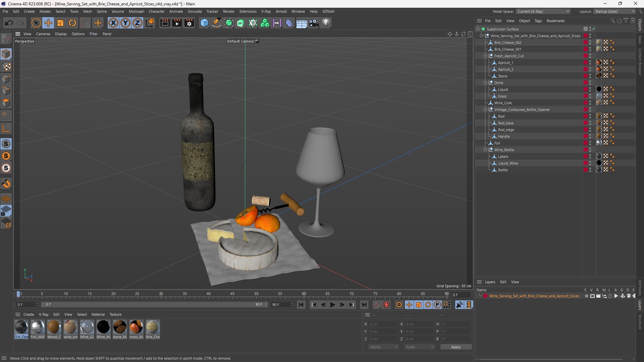Screen dimensions: 644x362
Task: Toggle Subdivision Surface green enable checkmark
Action: tap(593, 29)
